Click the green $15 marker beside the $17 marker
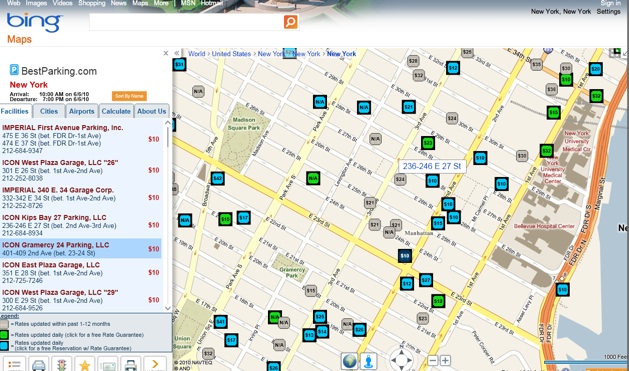 click(x=225, y=219)
